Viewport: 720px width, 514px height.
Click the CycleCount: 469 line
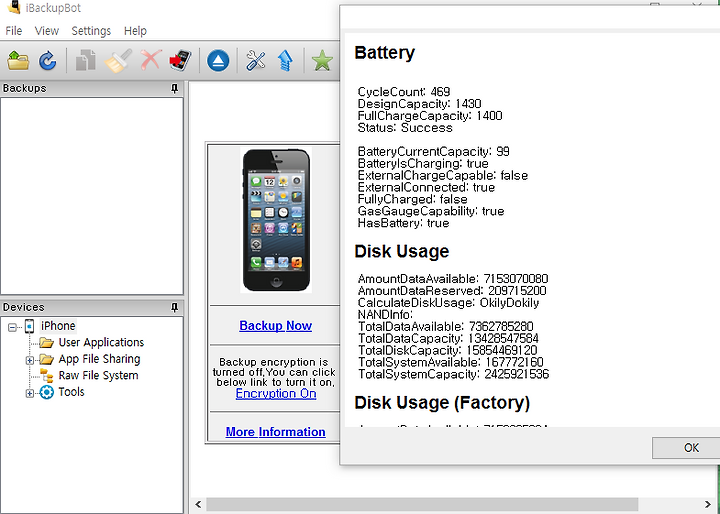click(x=404, y=92)
